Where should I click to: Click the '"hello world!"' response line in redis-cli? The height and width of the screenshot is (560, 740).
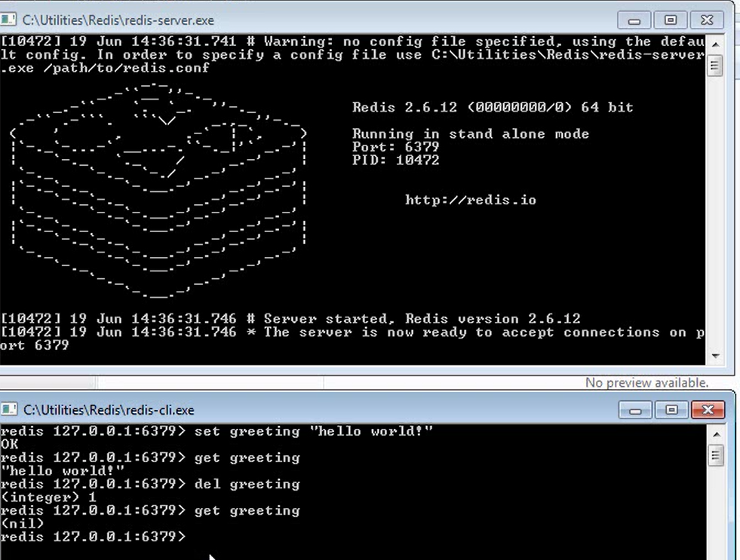pos(63,471)
